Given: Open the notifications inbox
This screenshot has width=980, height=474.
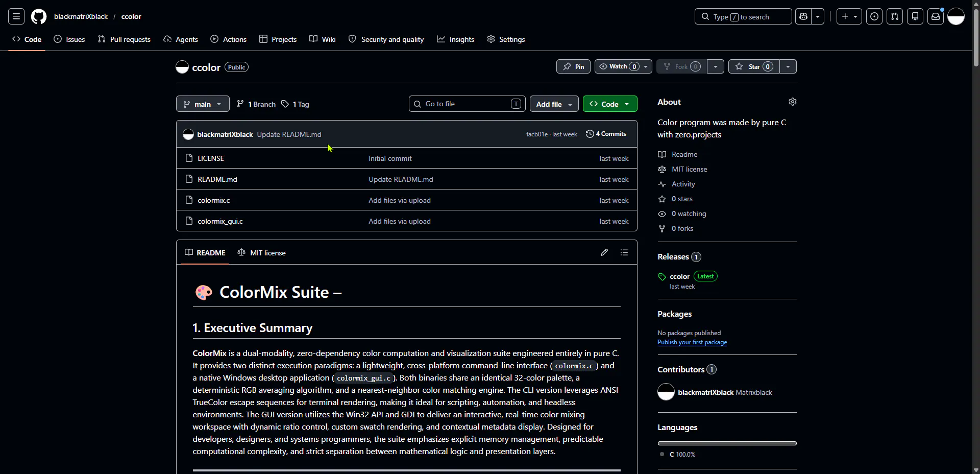Looking at the screenshot, I should (936, 16).
